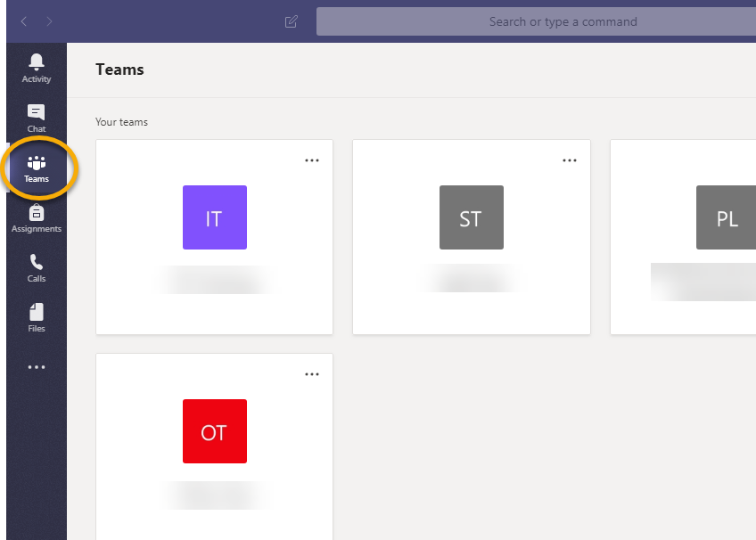Open the Calls section
Image resolution: width=756 pixels, height=540 pixels.
click(36, 266)
